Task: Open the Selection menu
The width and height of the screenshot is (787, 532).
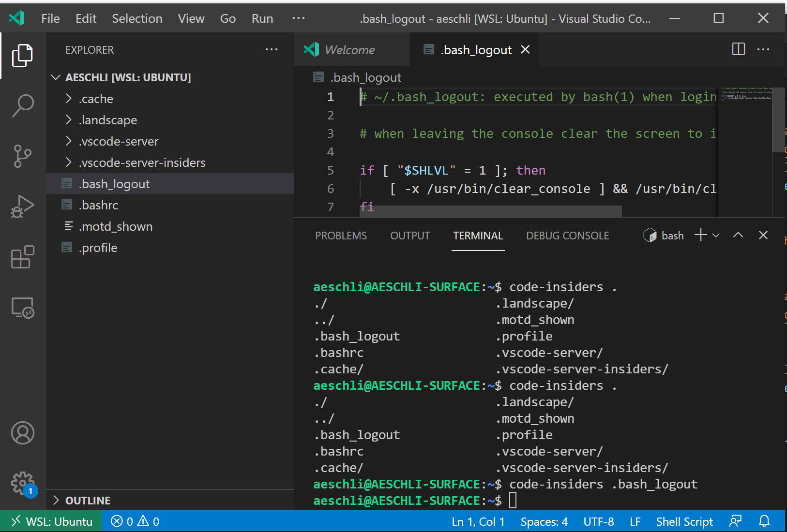Action: click(x=137, y=18)
